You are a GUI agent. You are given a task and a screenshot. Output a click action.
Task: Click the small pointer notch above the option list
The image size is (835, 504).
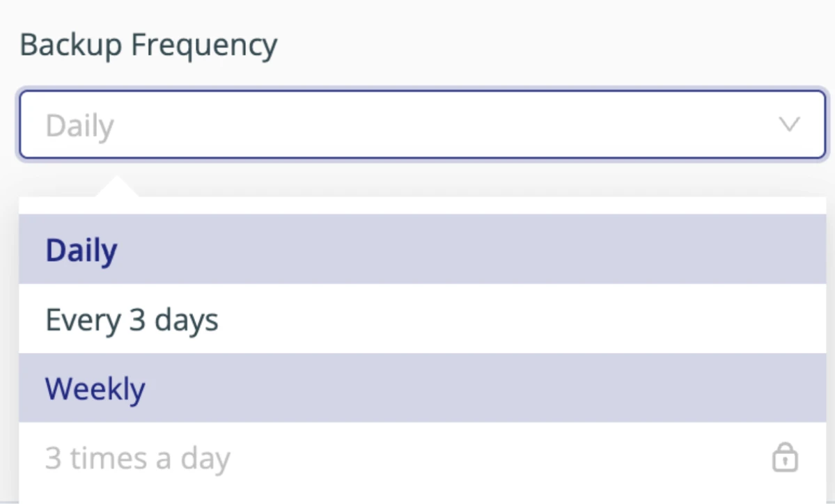click(x=118, y=187)
